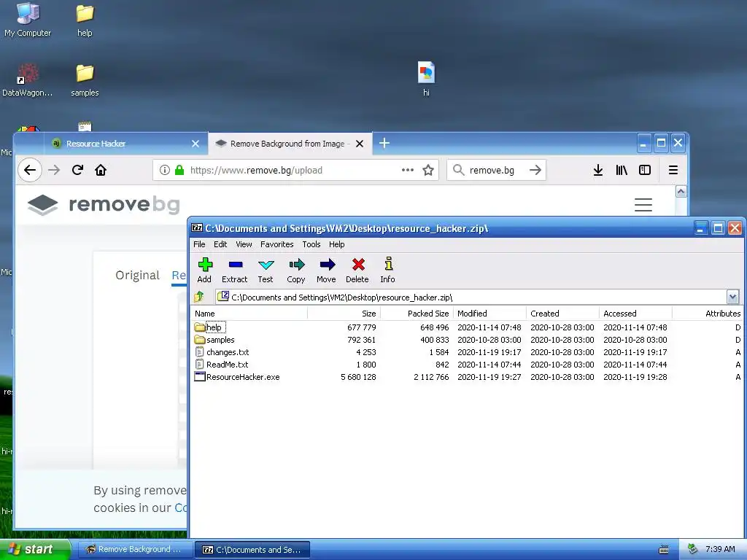Image resolution: width=747 pixels, height=560 pixels.
Task: Select the DataWagon shortcut on desktop
Action: [27, 80]
